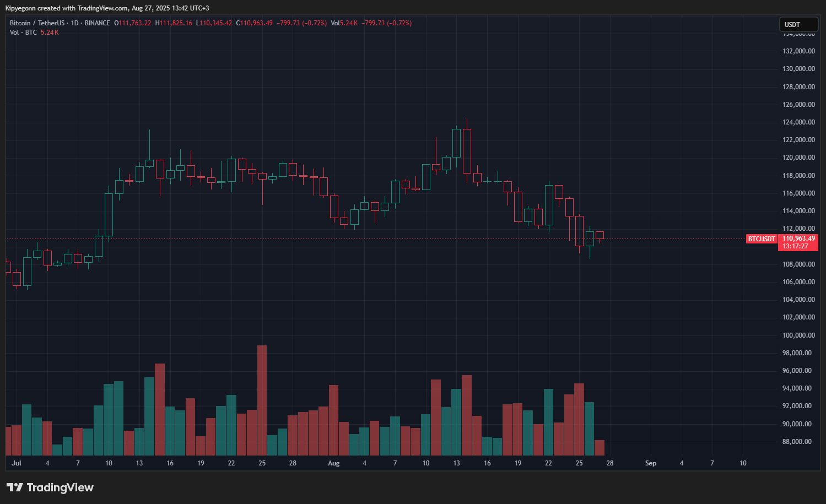
Task: Select the Vol · BTC indicator legend
Action: 23,32
